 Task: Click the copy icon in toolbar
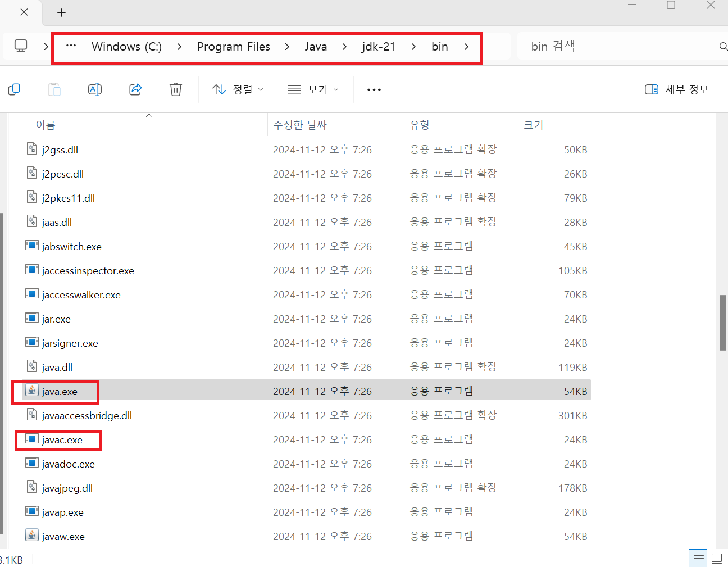14,89
